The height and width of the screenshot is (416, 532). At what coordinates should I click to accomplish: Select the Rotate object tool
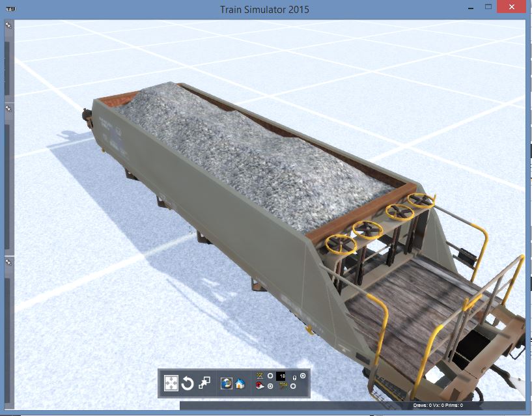coord(188,383)
